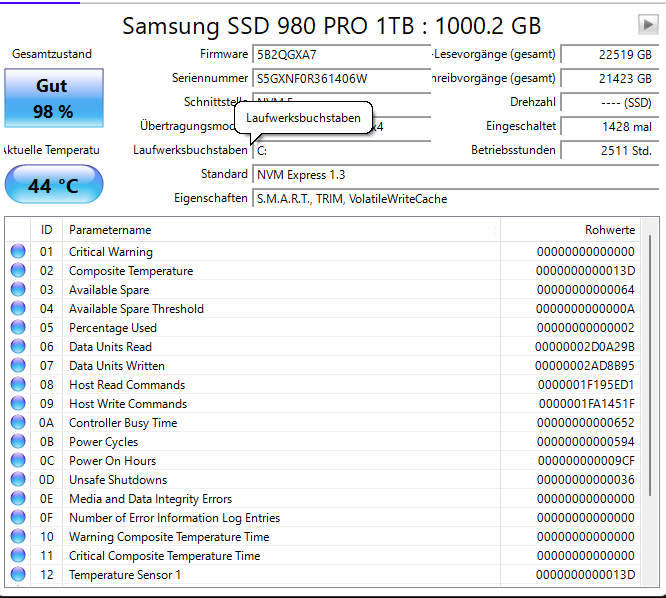666x598 pixels.
Task: Click the Samsung SSD 980 PRO 1TB title
Action: pos(332,25)
